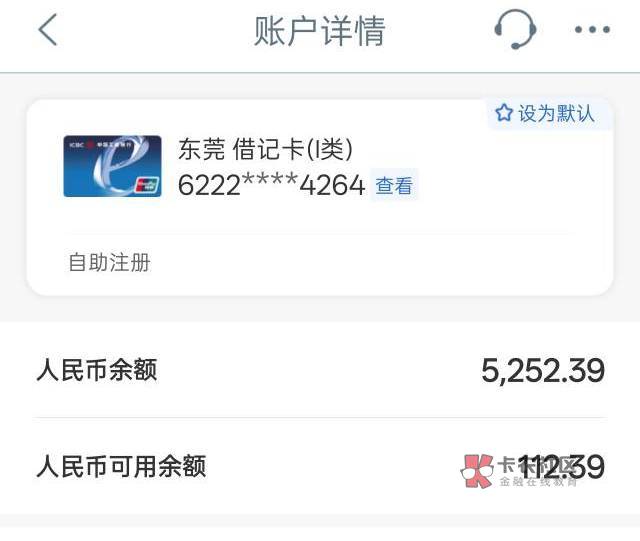Open the 人民币可用余额 row
Viewport: 640px width, 541px height.
pos(320,466)
